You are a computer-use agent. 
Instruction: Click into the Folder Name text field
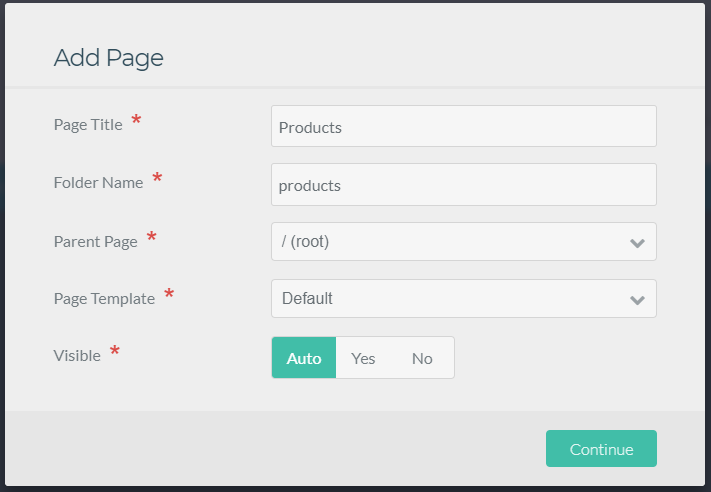[463, 185]
